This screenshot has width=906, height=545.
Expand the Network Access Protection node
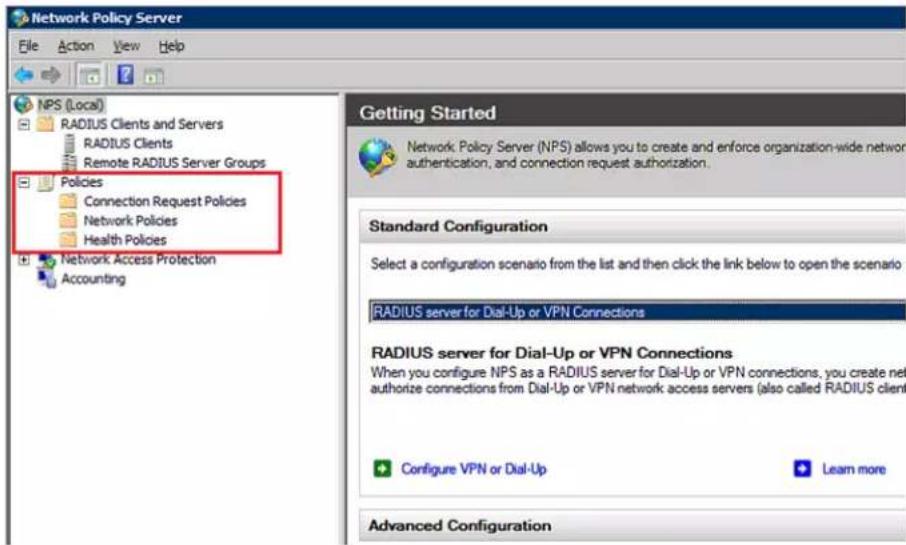[x=24, y=259]
